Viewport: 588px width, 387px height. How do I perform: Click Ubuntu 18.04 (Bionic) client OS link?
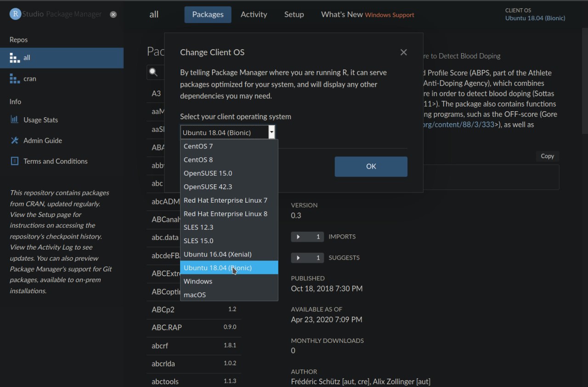(535, 18)
